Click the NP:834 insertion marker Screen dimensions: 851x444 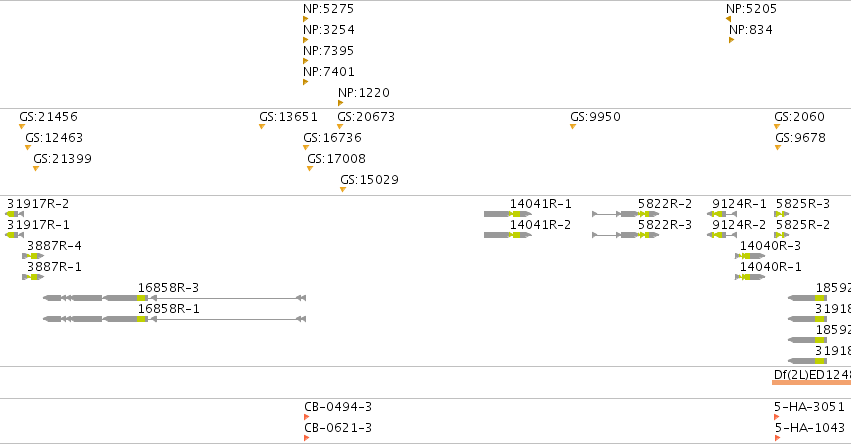(x=732, y=40)
